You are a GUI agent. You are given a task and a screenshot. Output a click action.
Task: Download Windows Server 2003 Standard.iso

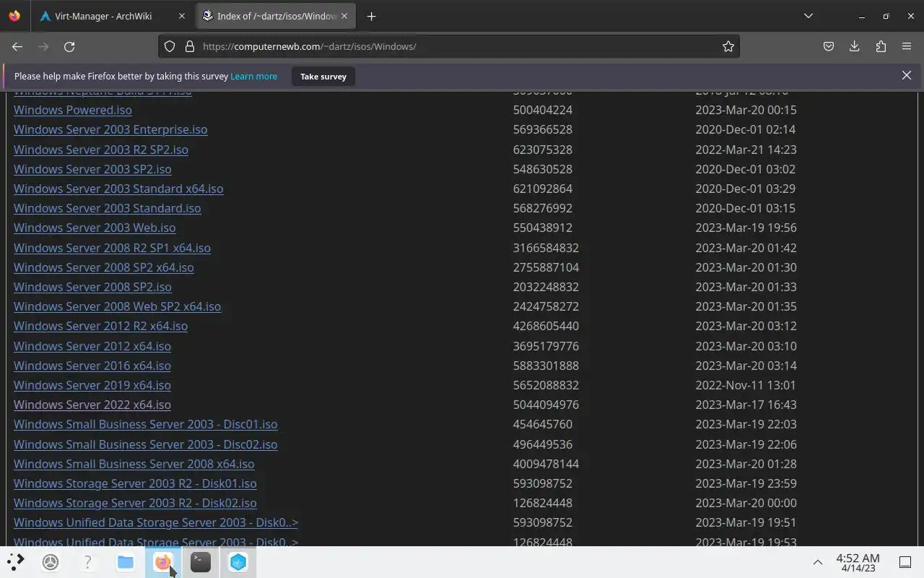(x=108, y=208)
